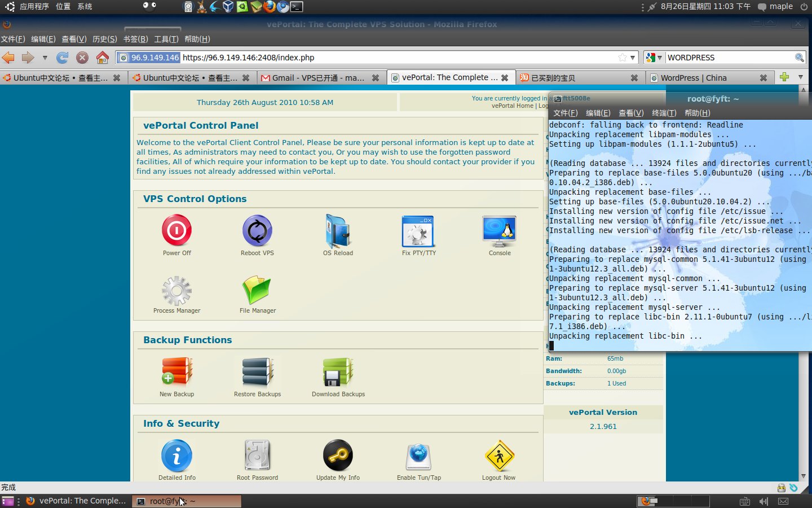Click the Backups 1 Used value
Viewport: 812px width, 508px height.
click(x=616, y=383)
